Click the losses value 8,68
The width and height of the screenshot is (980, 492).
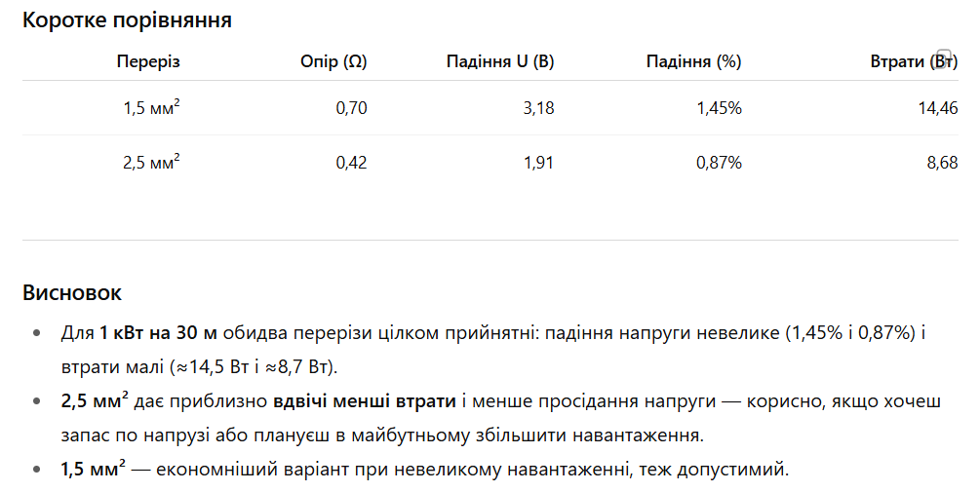943,163
